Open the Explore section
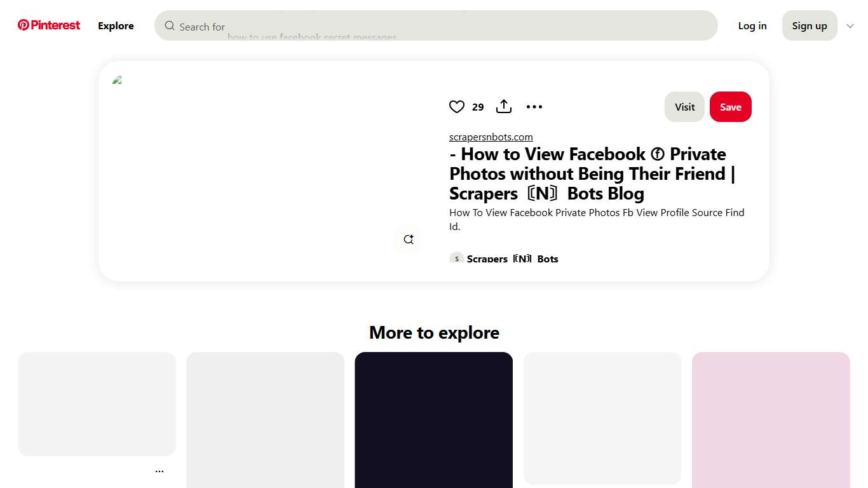 pos(116,25)
